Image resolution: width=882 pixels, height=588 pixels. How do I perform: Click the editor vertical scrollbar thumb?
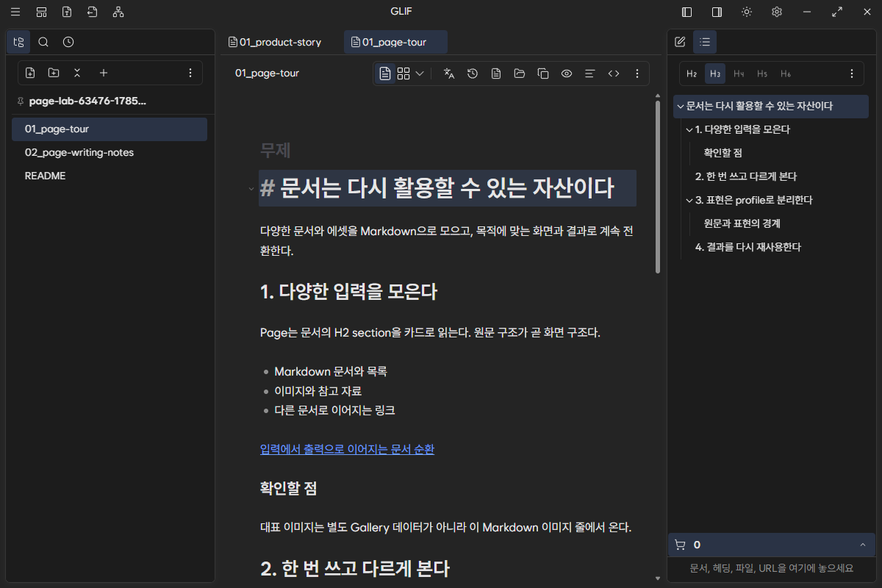point(657,187)
